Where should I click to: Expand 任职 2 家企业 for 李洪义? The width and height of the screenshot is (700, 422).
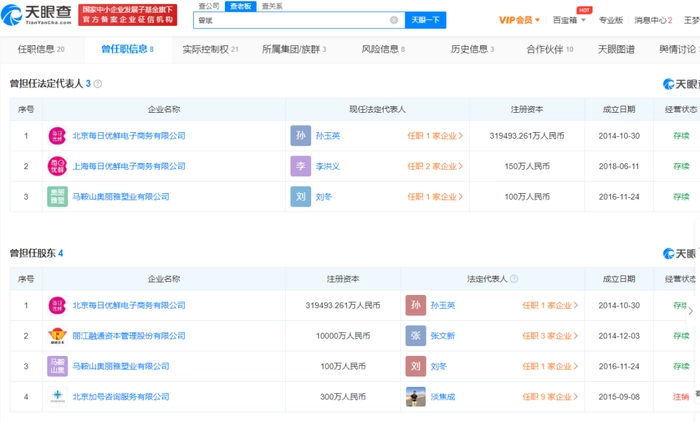pos(435,166)
